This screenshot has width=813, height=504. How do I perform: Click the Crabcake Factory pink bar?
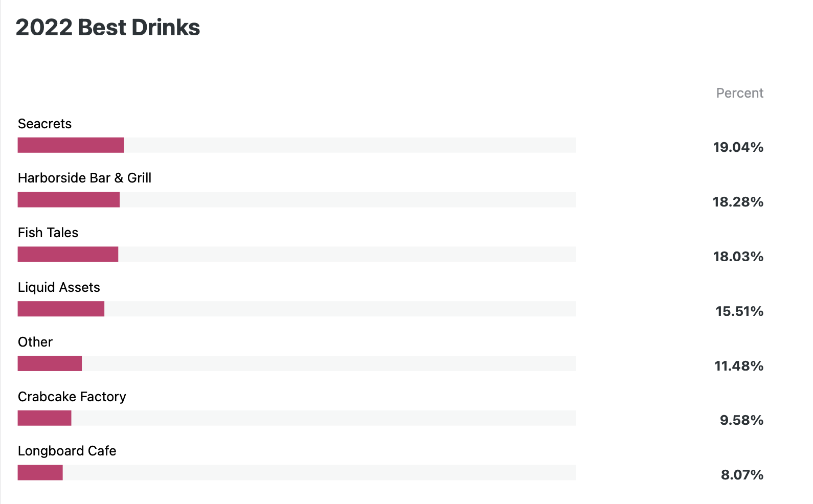pyautogui.click(x=44, y=418)
